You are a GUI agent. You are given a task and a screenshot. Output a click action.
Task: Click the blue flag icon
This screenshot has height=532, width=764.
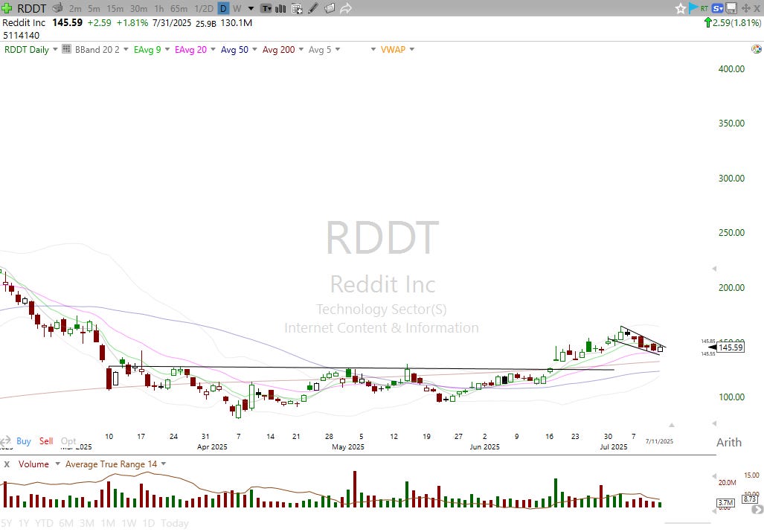pos(693,7)
